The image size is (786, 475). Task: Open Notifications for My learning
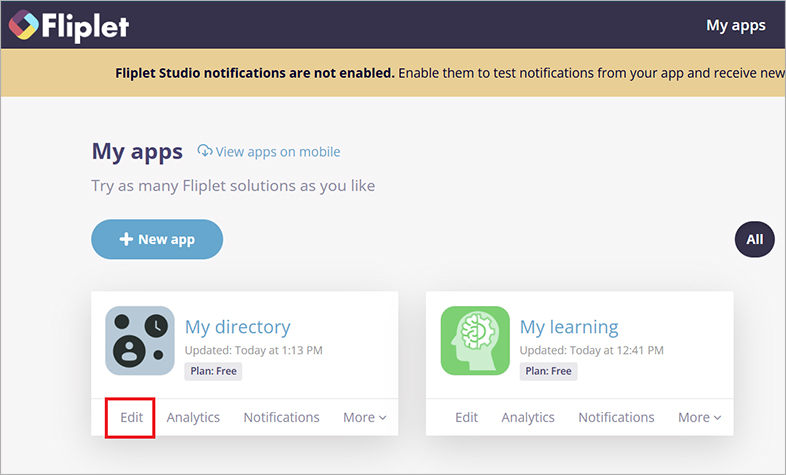coord(616,417)
